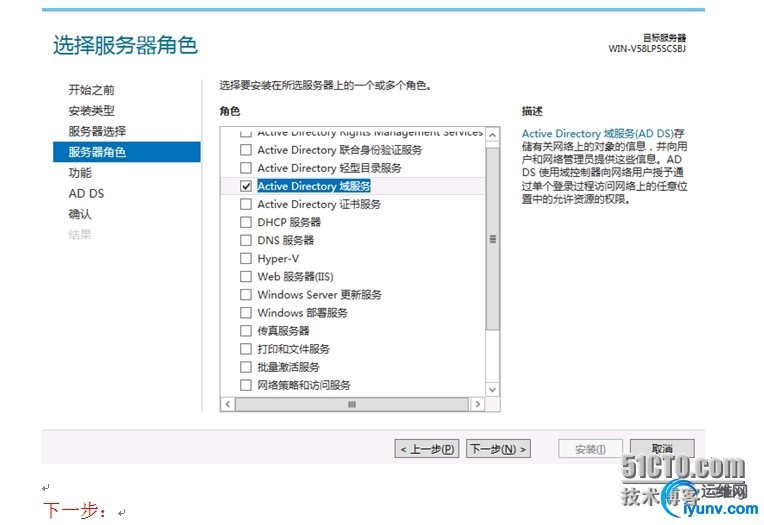Select the 网络策略和访问服务 role label

click(x=304, y=385)
